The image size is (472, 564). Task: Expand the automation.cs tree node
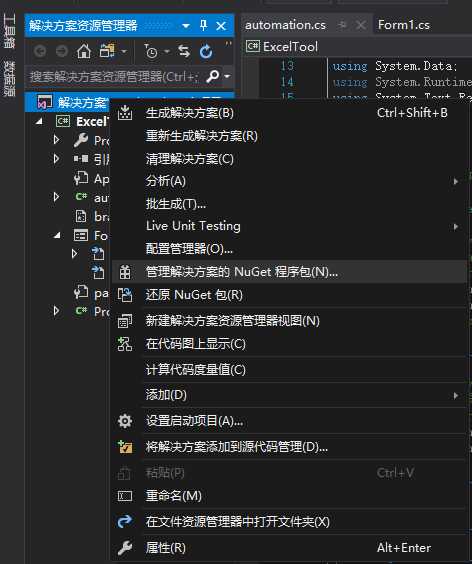click(56, 197)
